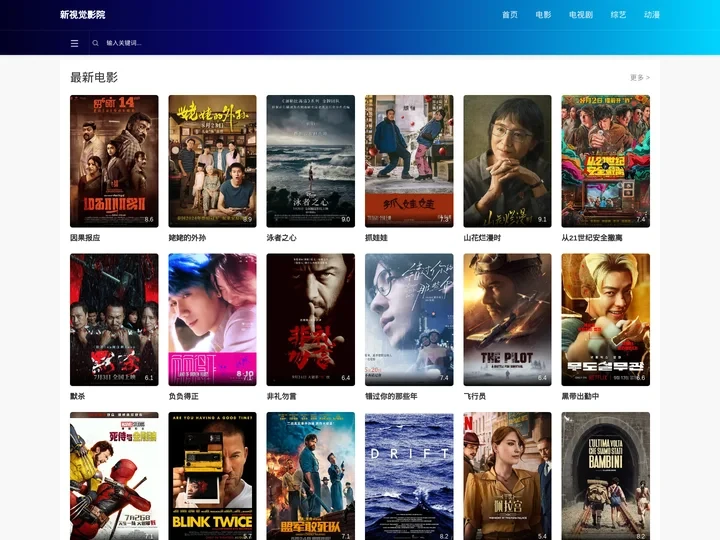The image size is (720, 540).
Task: Open the 电影 nav item
Action: click(x=543, y=15)
